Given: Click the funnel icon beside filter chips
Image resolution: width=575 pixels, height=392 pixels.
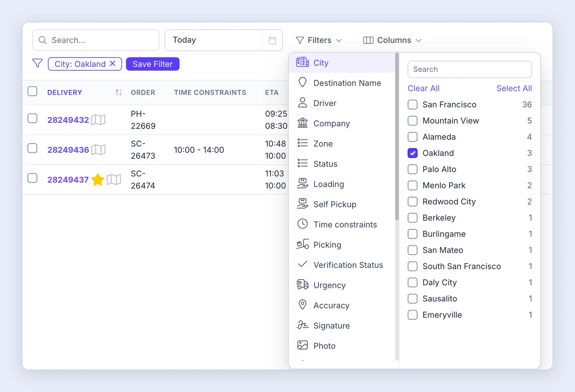Looking at the screenshot, I should coord(37,63).
